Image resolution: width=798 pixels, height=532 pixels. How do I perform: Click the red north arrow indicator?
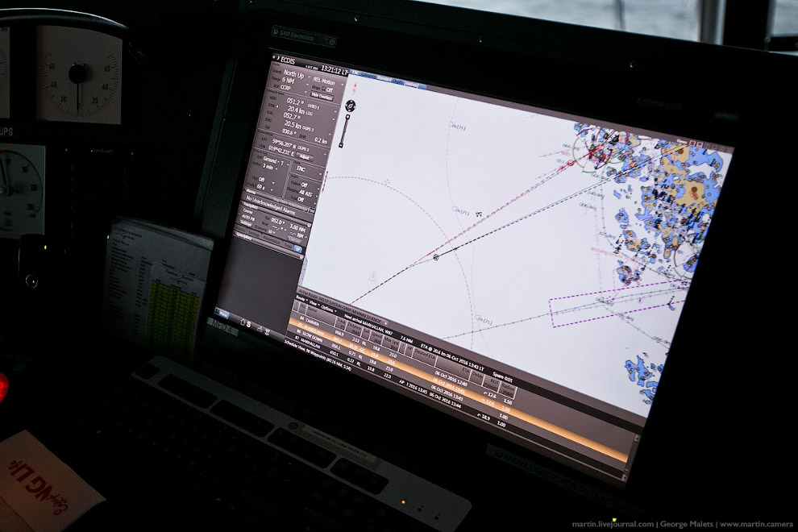(355, 89)
